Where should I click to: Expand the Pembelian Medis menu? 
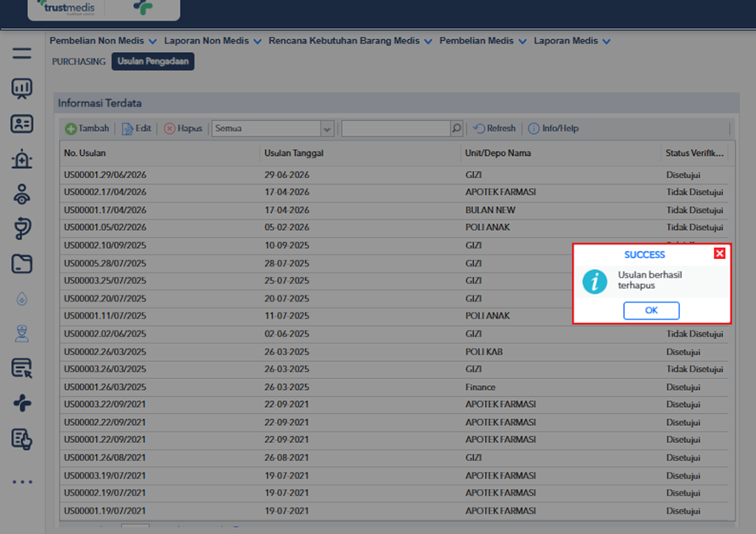[x=482, y=41]
